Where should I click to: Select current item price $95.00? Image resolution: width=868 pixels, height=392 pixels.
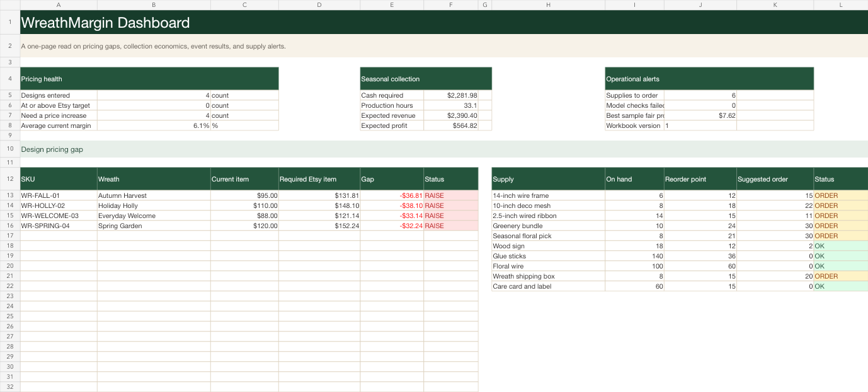coord(244,195)
